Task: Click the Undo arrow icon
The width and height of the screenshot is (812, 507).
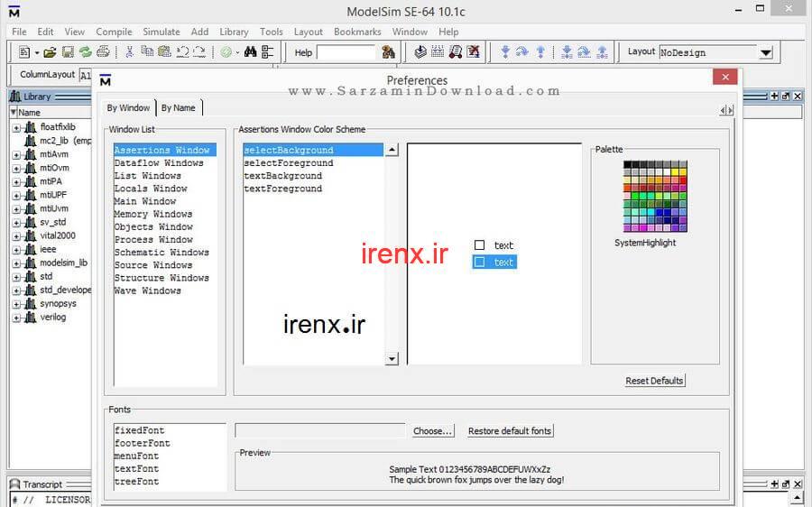Action: pyautogui.click(x=182, y=51)
